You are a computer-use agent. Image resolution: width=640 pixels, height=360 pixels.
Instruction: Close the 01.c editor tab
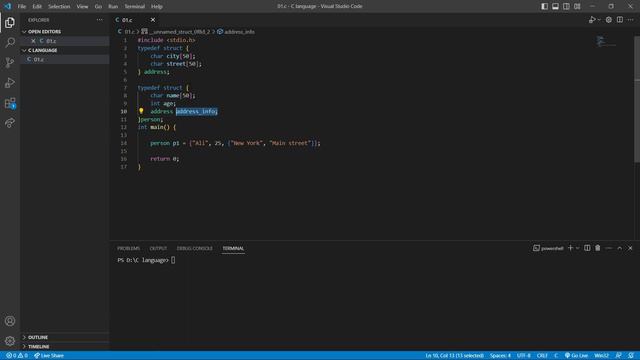click(x=153, y=20)
